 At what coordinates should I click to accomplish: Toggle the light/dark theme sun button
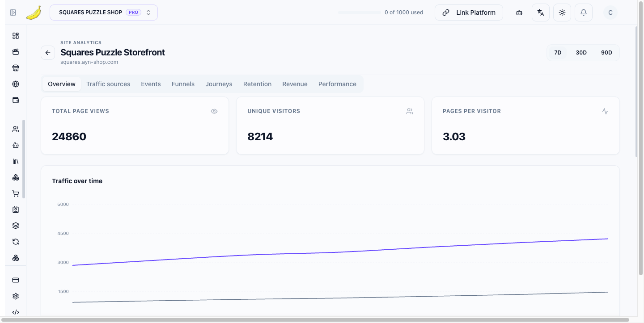(562, 13)
